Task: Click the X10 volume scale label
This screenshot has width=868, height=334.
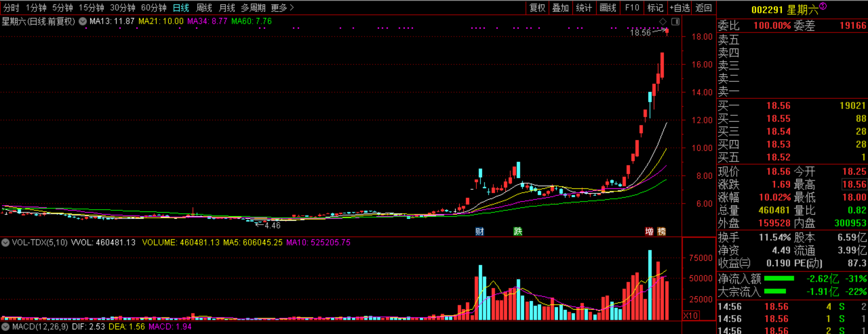Action: [x=691, y=315]
